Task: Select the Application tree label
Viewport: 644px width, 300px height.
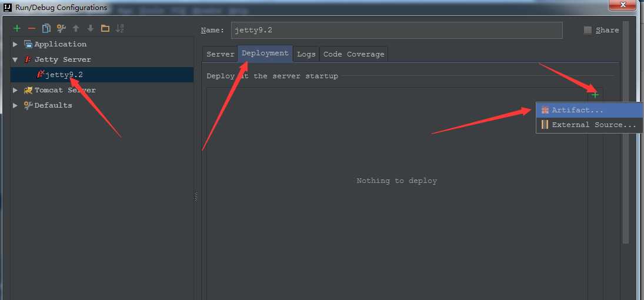Action: [61, 44]
